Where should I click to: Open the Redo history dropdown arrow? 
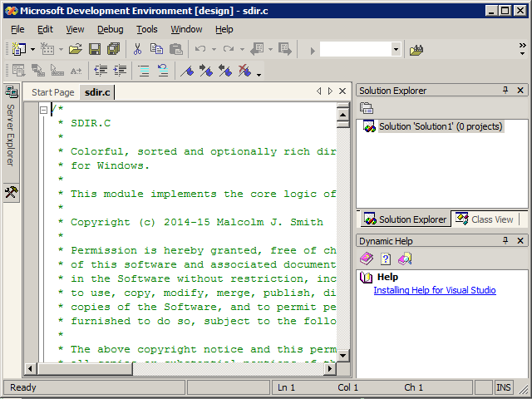click(x=242, y=50)
